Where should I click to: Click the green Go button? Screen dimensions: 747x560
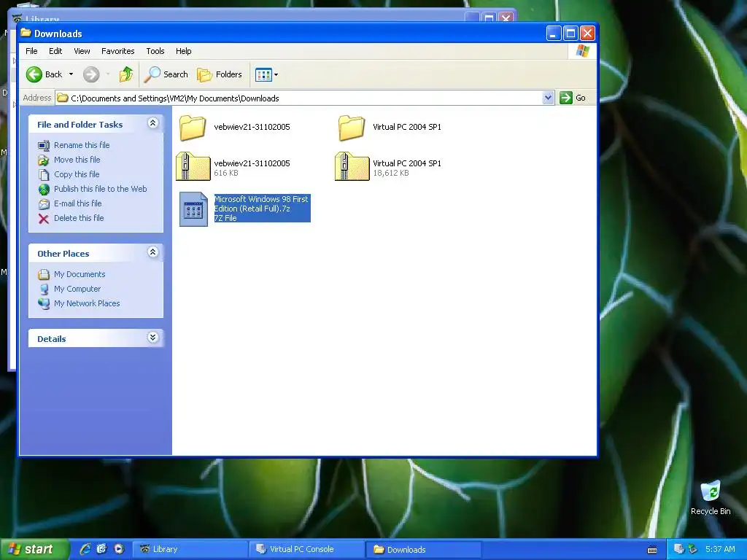pyautogui.click(x=573, y=98)
